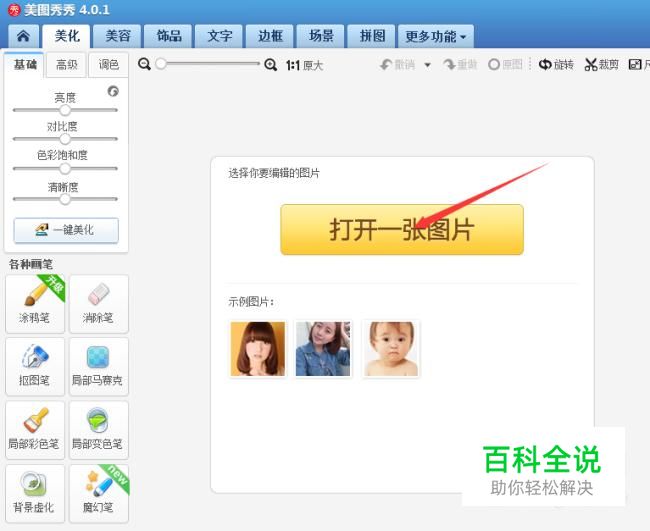Select the 抠图笔 cutout pen tool
Viewport: 650px width, 531px height.
35,366
